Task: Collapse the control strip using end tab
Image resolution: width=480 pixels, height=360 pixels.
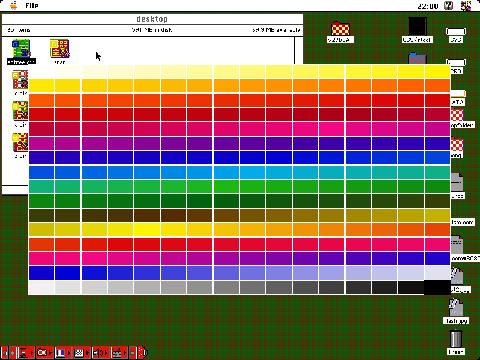Action: pos(142,352)
